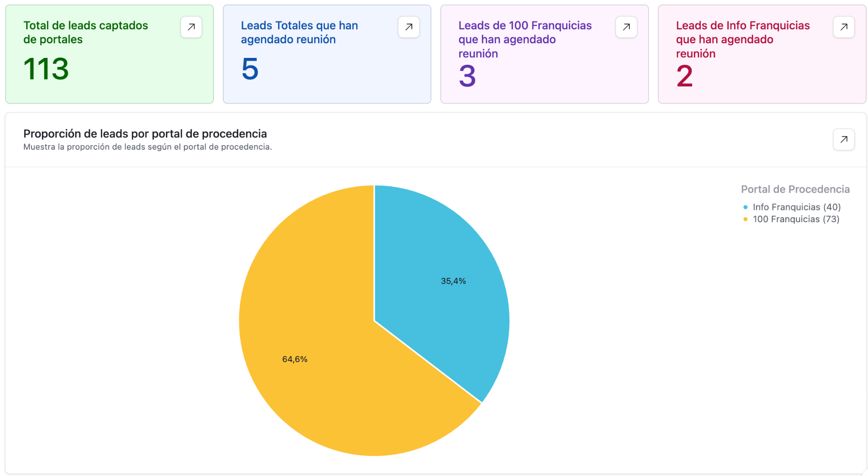This screenshot has width=868, height=476.
Task: Click the Leads Totales que han agendado reunión title
Action: pyautogui.click(x=299, y=33)
